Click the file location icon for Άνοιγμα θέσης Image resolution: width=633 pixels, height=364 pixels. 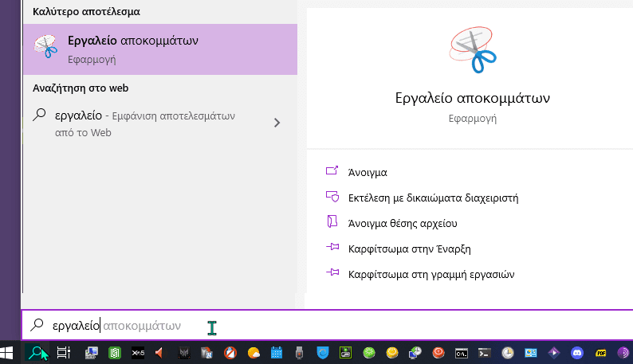(332, 221)
